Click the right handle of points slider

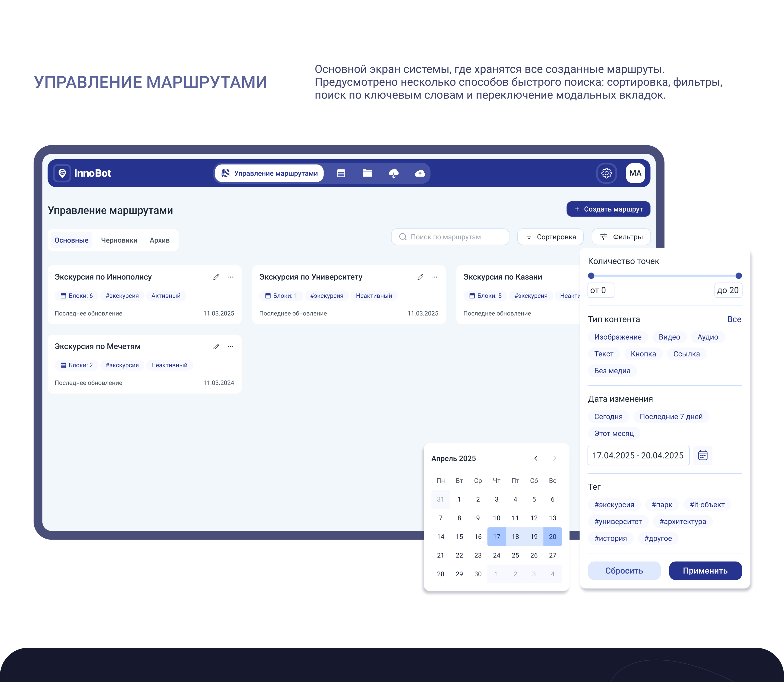tap(738, 276)
